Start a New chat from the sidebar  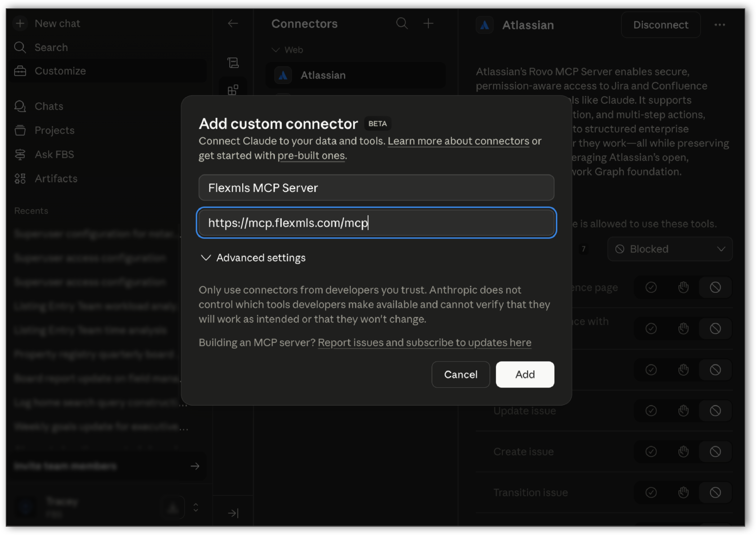[x=57, y=23]
